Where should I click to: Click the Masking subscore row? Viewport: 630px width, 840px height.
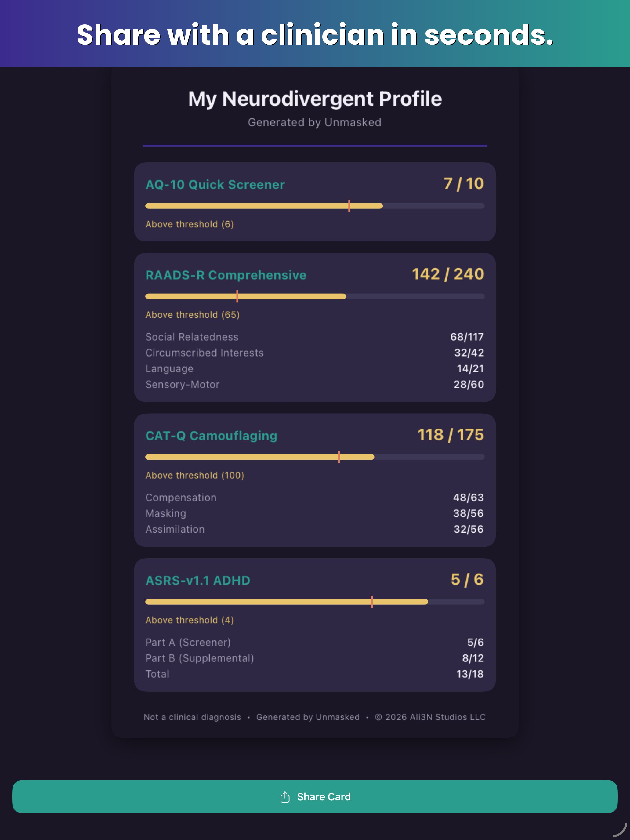coord(315,513)
